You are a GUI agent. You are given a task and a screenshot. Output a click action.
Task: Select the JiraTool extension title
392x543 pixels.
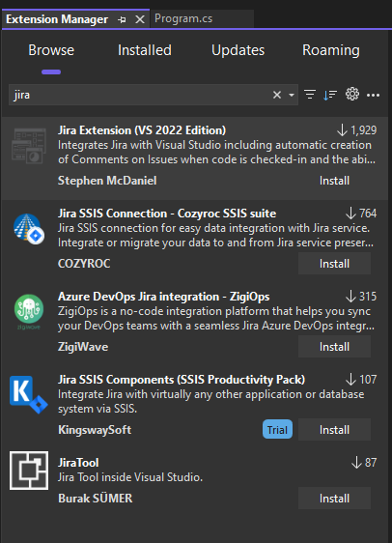[78, 463]
